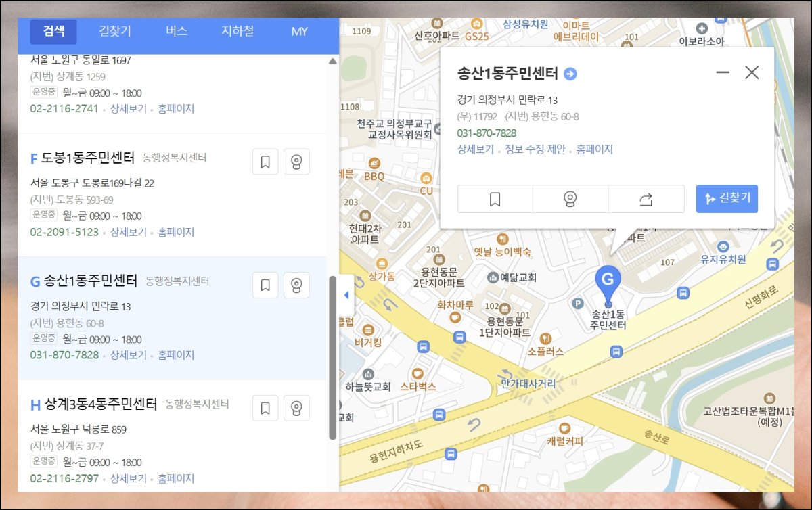The width and height of the screenshot is (812, 510).
Task: Click the 스타벅스 cafe icon on map
Action: point(418,373)
